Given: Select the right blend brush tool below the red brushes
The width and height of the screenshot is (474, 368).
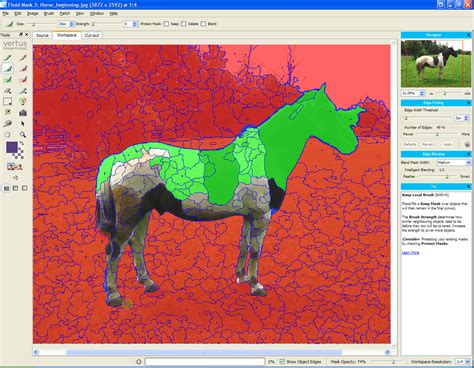Looking at the screenshot, I should 23,90.
